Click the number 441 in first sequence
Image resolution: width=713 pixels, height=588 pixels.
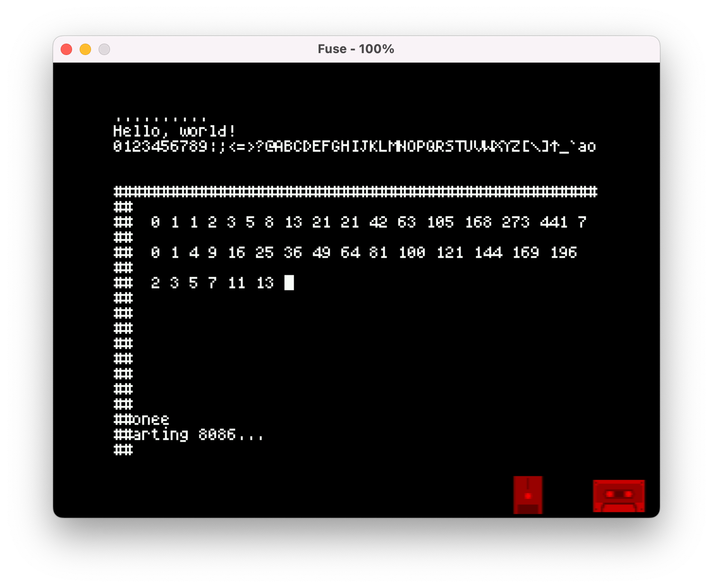pos(554,222)
